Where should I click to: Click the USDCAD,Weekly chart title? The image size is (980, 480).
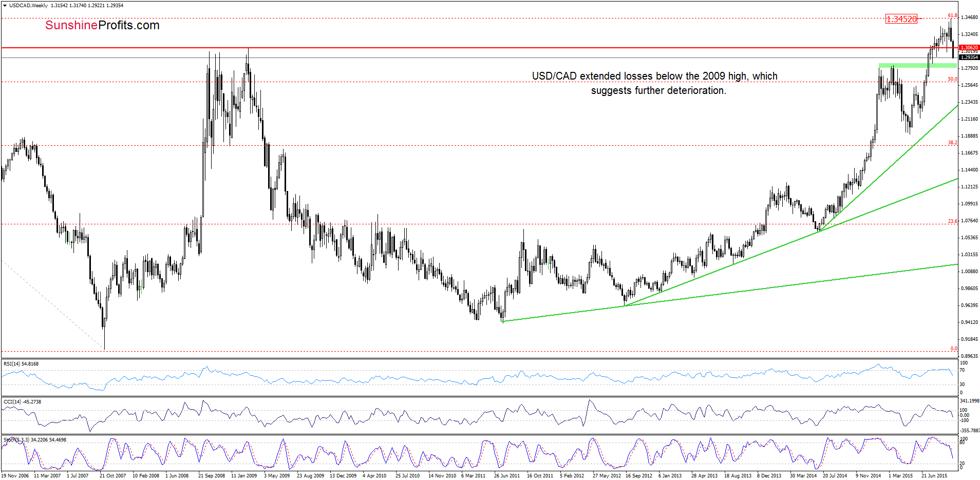pyautogui.click(x=28, y=6)
